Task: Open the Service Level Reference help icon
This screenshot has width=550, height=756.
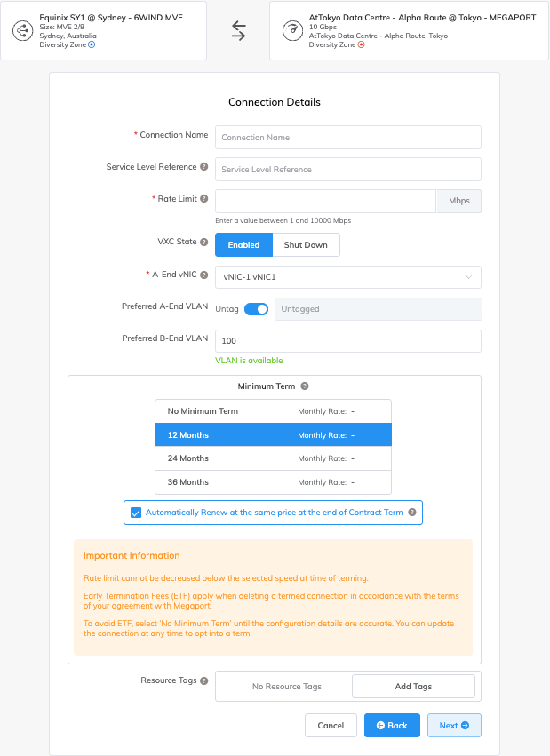Action: pyautogui.click(x=204, y=167)
